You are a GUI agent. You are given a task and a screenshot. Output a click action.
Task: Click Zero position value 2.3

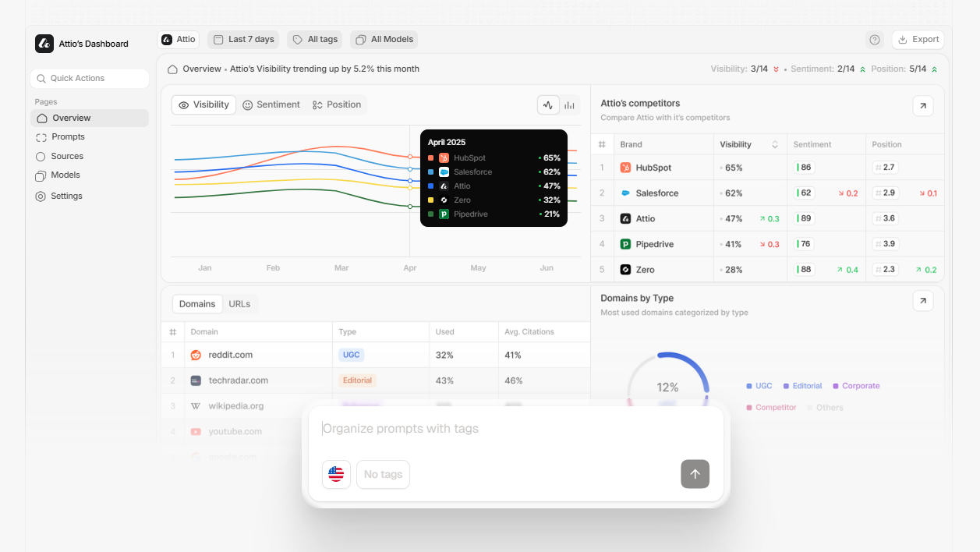click(x=886, y=270)
